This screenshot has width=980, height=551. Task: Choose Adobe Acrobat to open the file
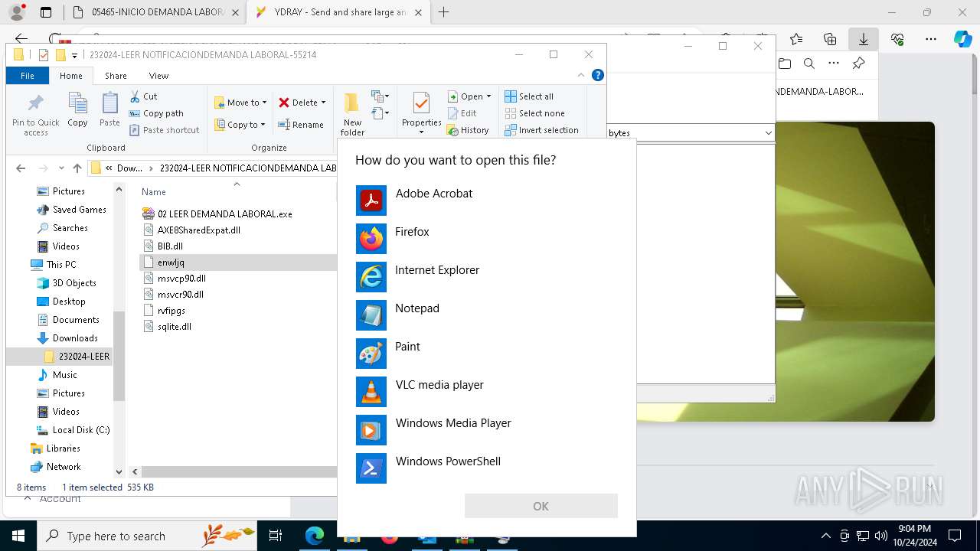click(x=487, y=201)
